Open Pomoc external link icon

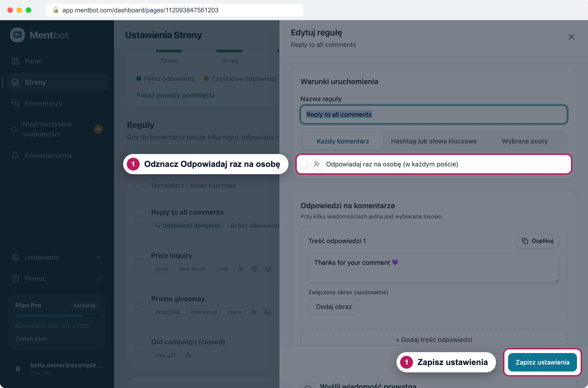point(99,279)
